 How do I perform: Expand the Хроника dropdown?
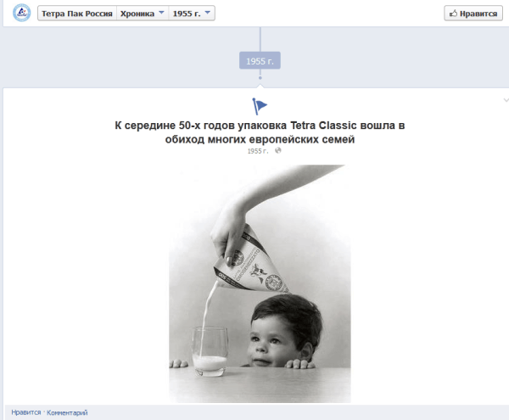point(141,14)
